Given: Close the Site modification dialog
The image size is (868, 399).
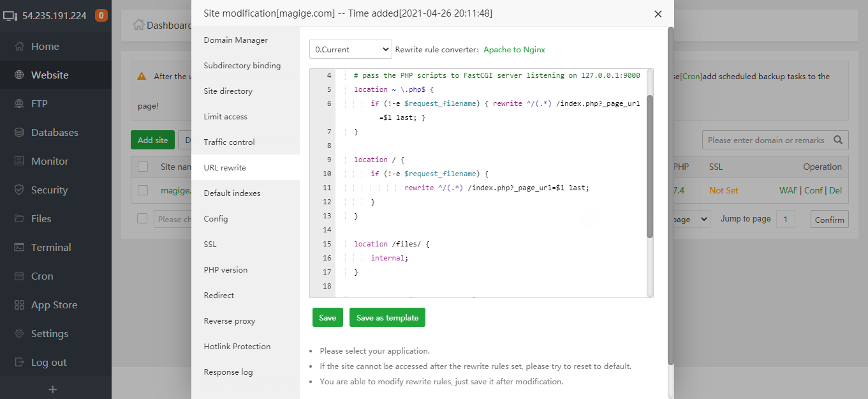Looking at the screenshot, I should tap(658, 14).
